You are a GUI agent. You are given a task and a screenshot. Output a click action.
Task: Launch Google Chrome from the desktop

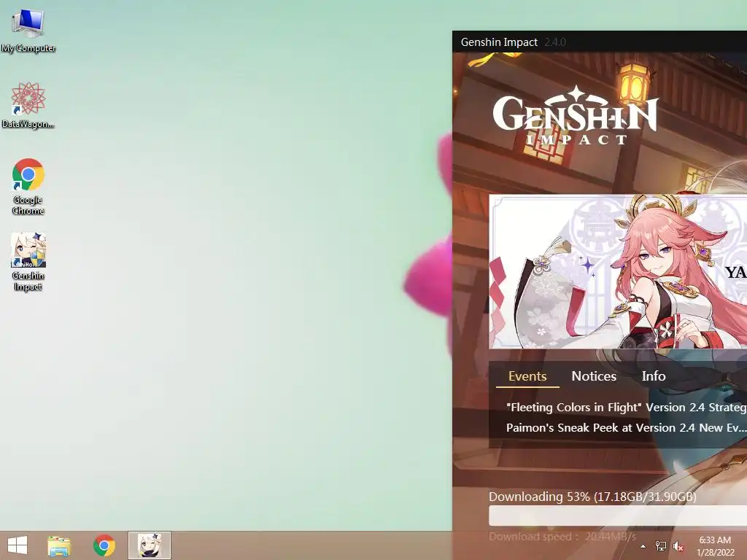28,186
